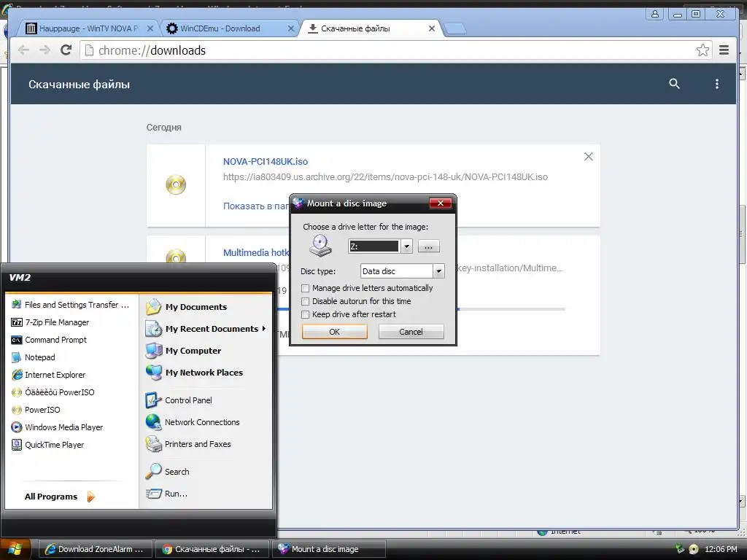Switch to WinCDEmu - Download tab
Screen dimensions: 747x560
click(x=230, y=28)
